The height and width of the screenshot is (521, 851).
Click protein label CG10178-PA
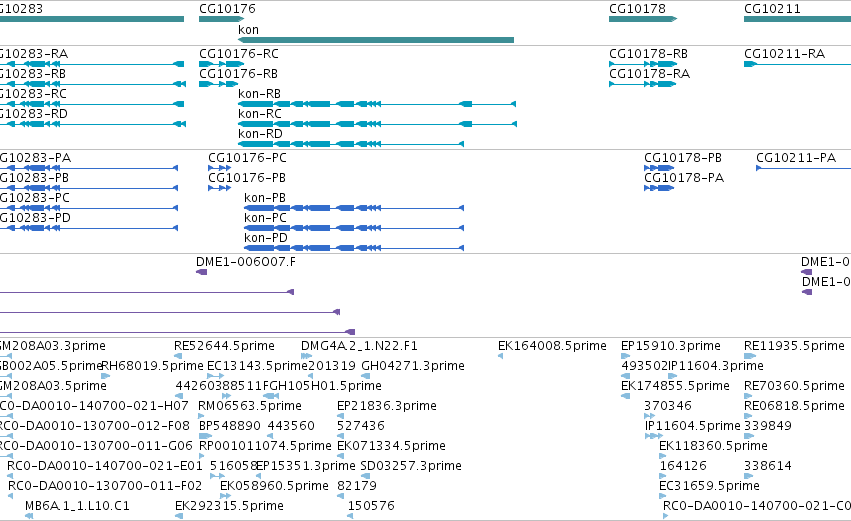click(x=684, y=178)
